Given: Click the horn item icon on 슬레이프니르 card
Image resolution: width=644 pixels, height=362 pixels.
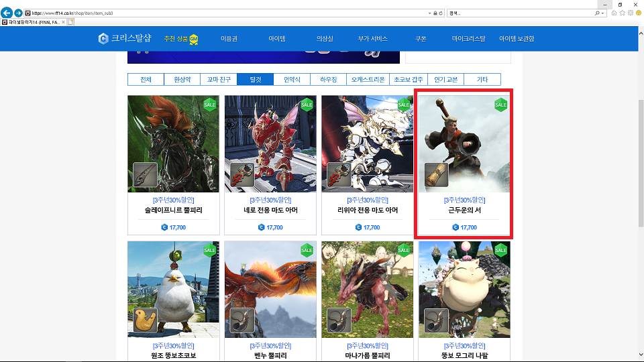Looking at the screenshot, I should (145, 175).
